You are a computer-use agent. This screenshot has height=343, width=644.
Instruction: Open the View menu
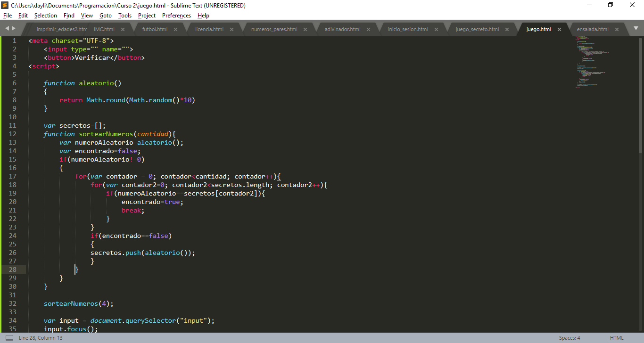click(x=87, y=16)
